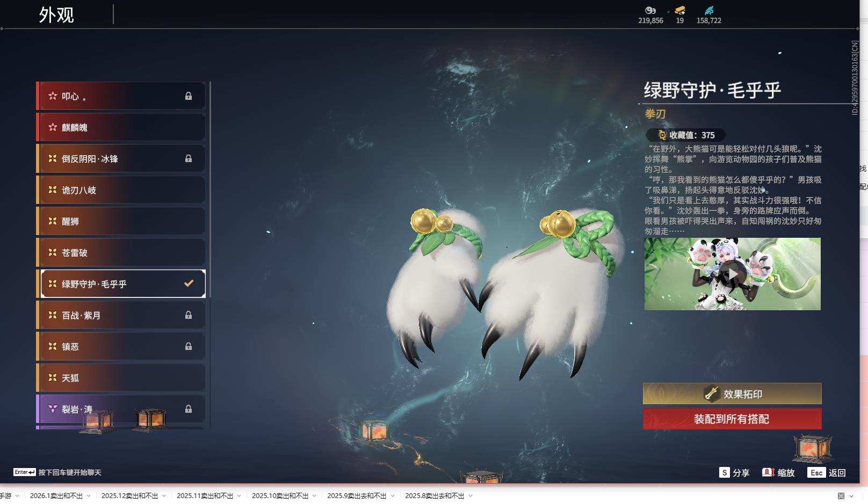This screenshot has height=504, width=868.
Task: Click the 按下回车键开始聊天 chat prompt
Action: pyautogui.click(x=70, y=472)
